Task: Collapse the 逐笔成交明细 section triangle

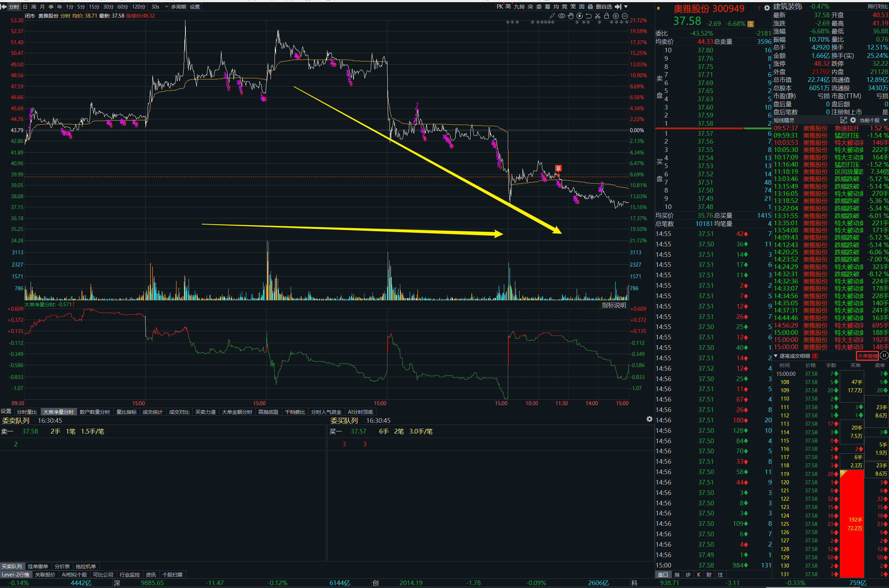Action: click(x=776, y=356)
